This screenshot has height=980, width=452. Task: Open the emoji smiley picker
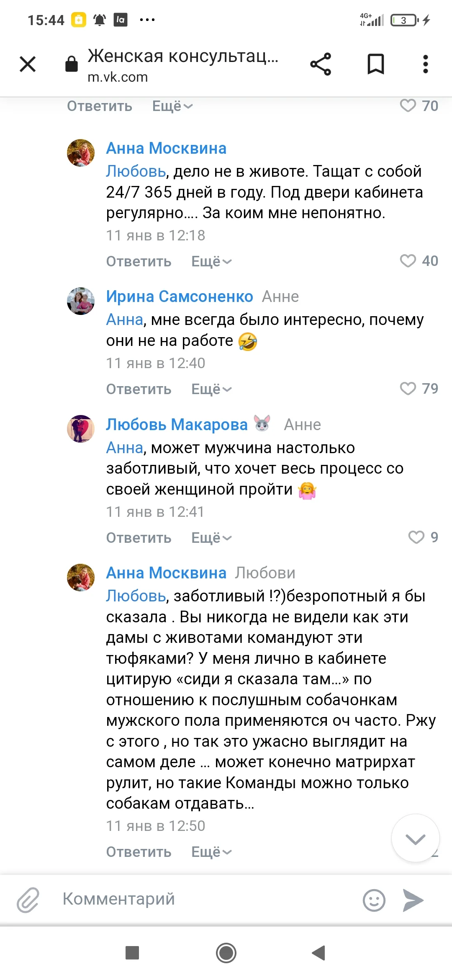tap(374, 900)
